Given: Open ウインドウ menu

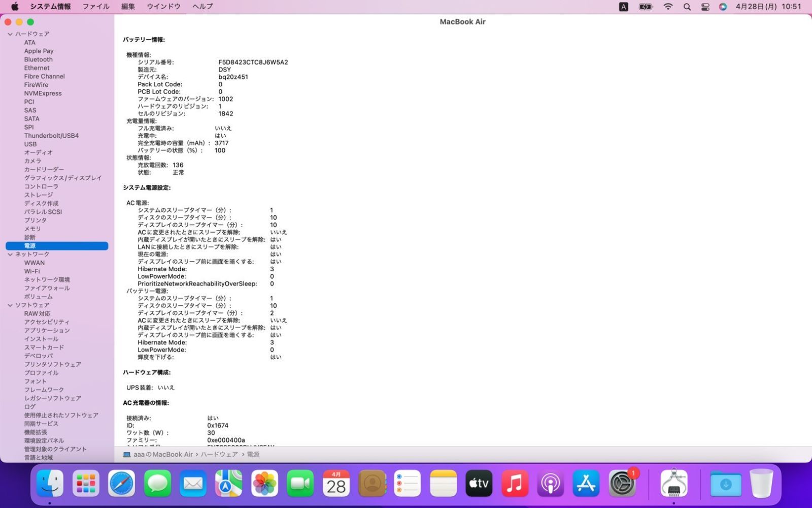Looking at the screenshot, I should [x=163, y=7].
